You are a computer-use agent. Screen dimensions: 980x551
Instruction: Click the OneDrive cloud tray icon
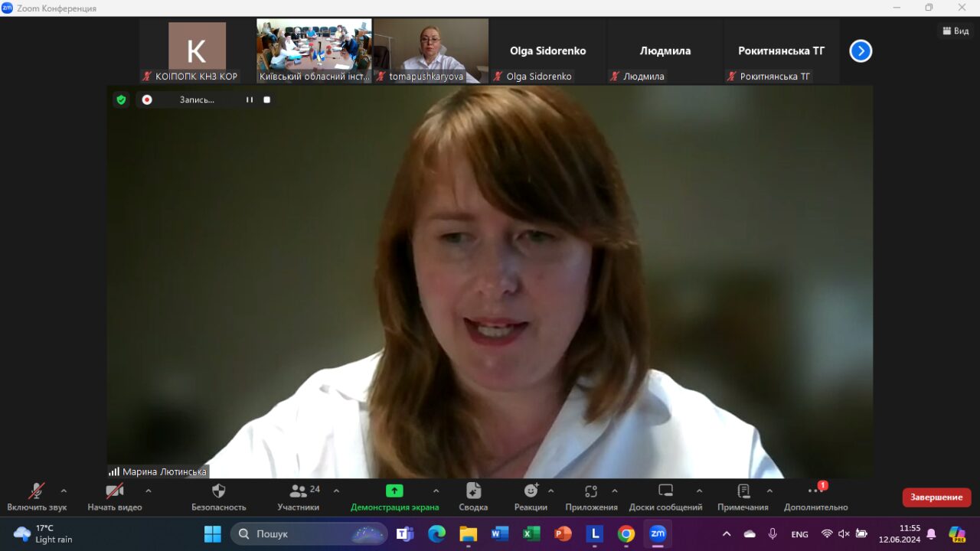click(750, 533)
